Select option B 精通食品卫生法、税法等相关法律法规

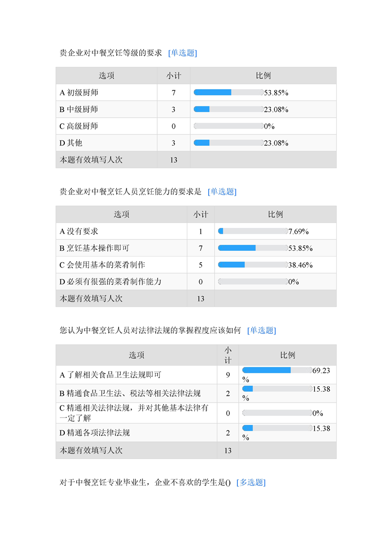click(x=130, y=393)
